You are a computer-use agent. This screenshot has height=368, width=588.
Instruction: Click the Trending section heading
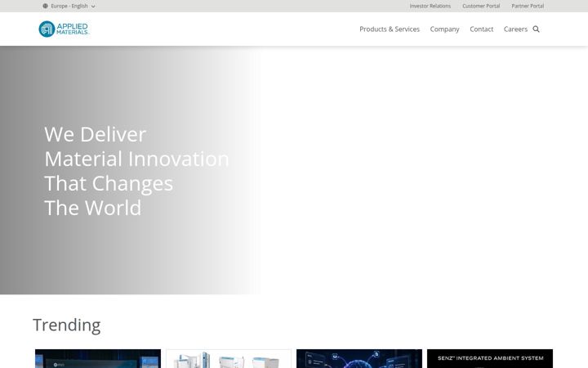click(x=67, y=325)
